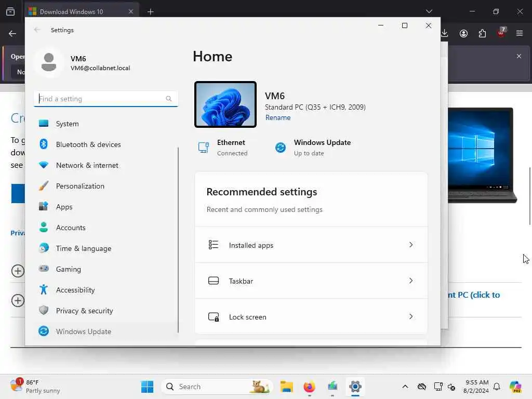Expand the Lock screen row chevron
This screenshot has height=399, width=532.
point(411,316)
